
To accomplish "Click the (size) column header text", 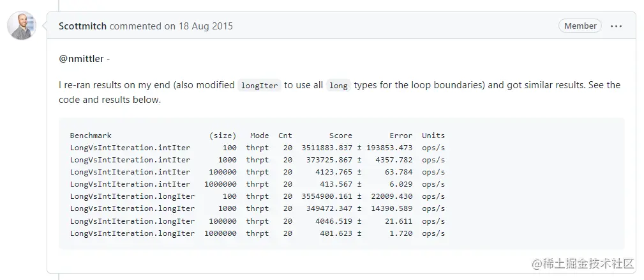I will coord(223,136).
